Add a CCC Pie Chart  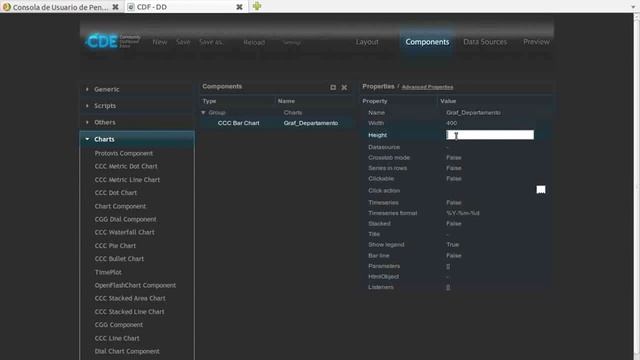pyautogui.click(x=115, y=246)
